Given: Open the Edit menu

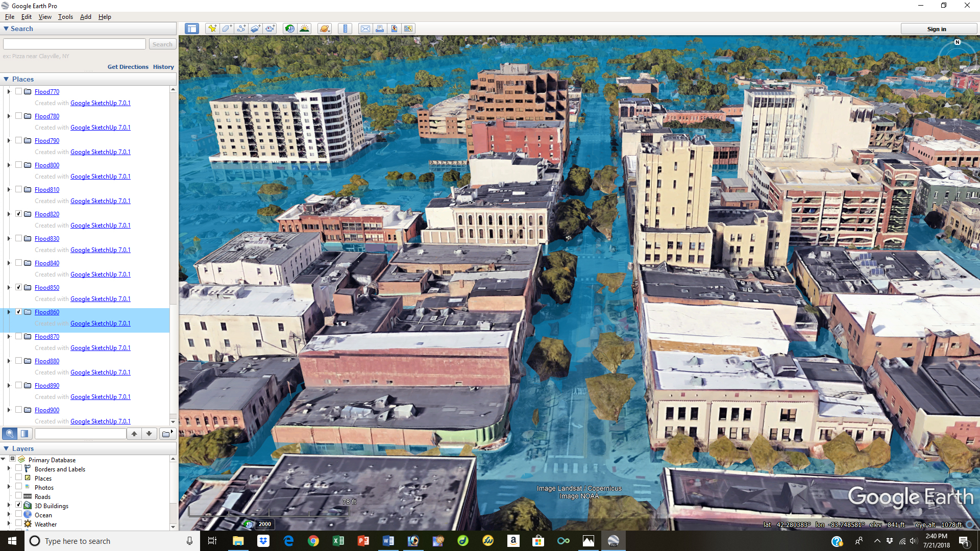Looking at the screenshot, I should (27, 17).
